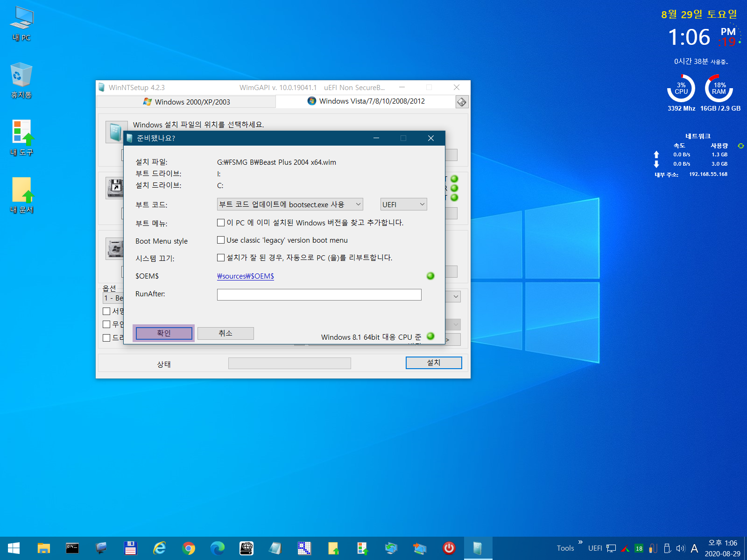Click the volume icon in the system tray

[681, 548]
